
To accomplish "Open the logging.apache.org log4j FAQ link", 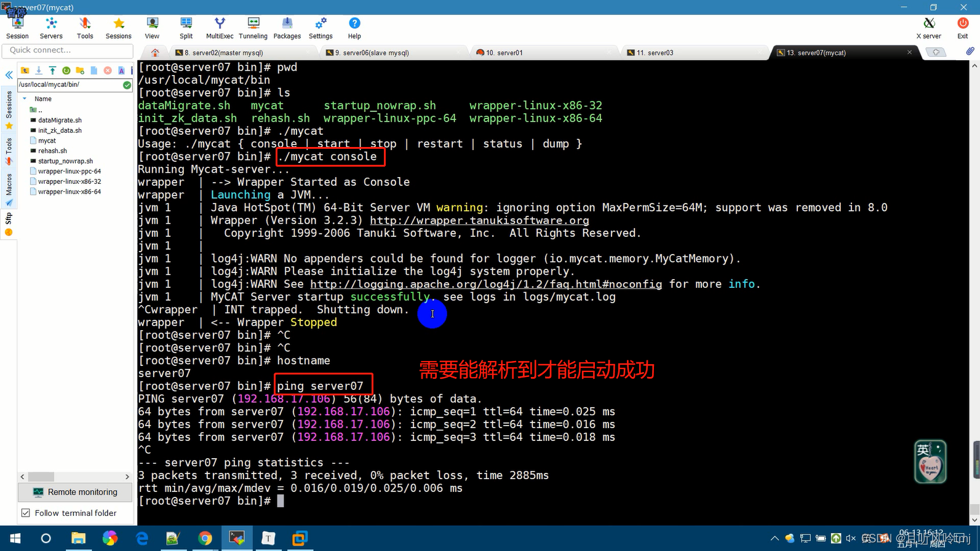I will click(x=486, y=284).
